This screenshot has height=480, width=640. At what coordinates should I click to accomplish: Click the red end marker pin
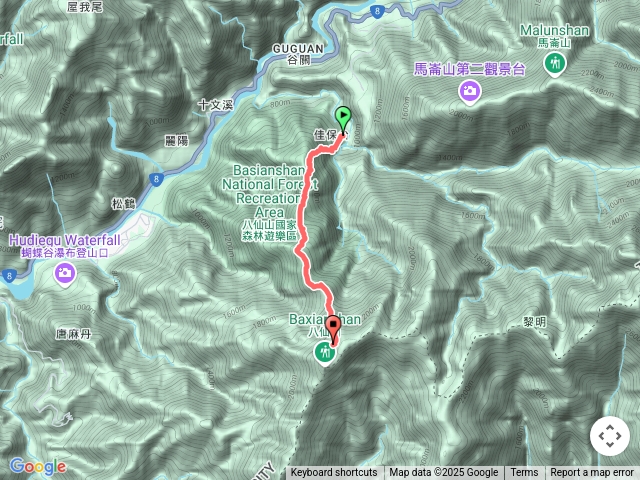(x=334, y=330)
